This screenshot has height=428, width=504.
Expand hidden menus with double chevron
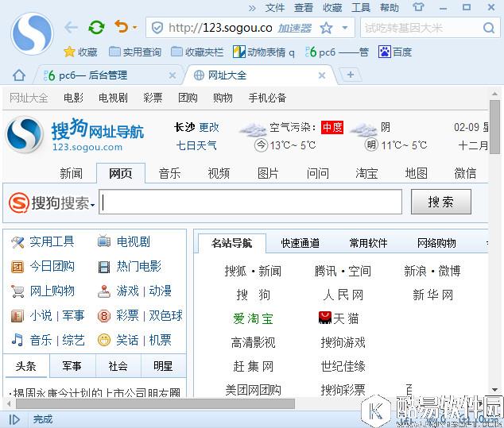click(x=252, y=8)
